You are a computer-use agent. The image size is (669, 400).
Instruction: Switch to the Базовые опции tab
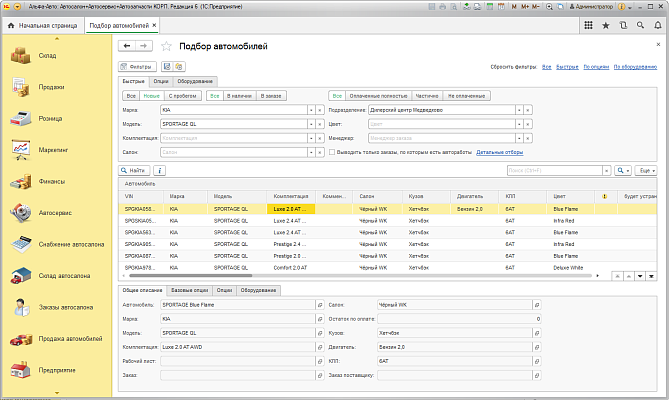(189, 289)
